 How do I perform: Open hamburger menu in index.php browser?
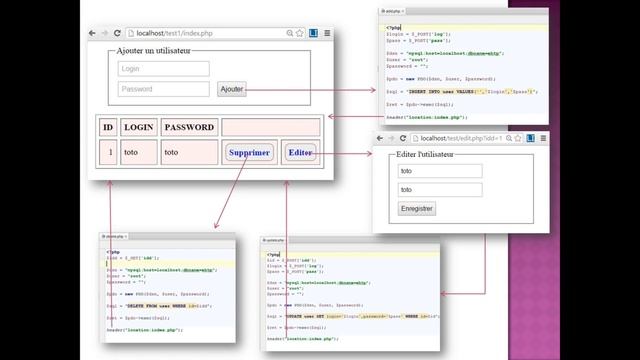click(x=327, y=33)
